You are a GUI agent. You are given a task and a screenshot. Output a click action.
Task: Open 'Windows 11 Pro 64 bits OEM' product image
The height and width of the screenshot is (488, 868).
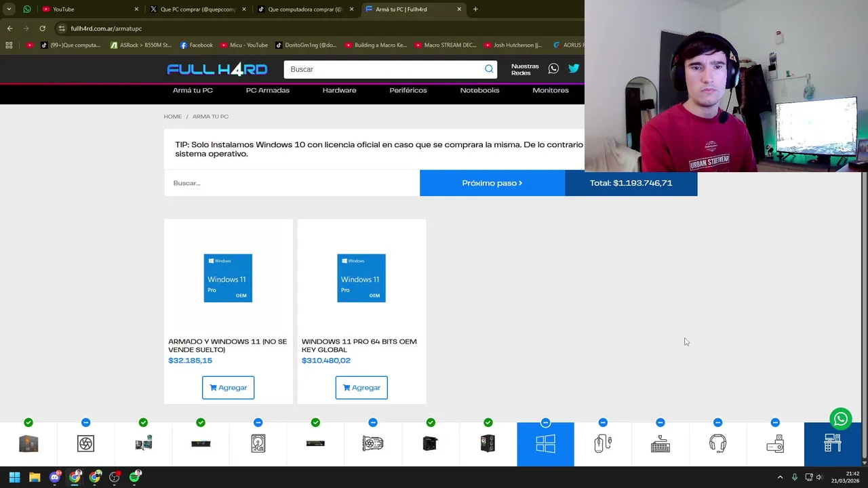pyautogui.click(x=361, y=278)
